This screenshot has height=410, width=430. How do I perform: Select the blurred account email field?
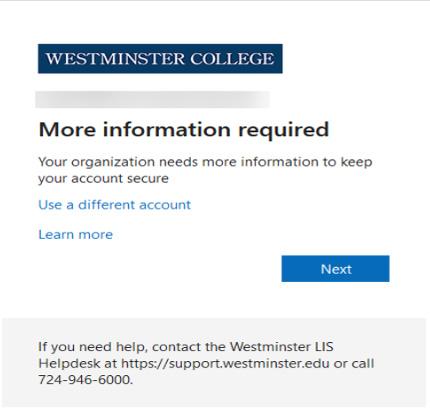pyautogui.click(x=153, y=99)
